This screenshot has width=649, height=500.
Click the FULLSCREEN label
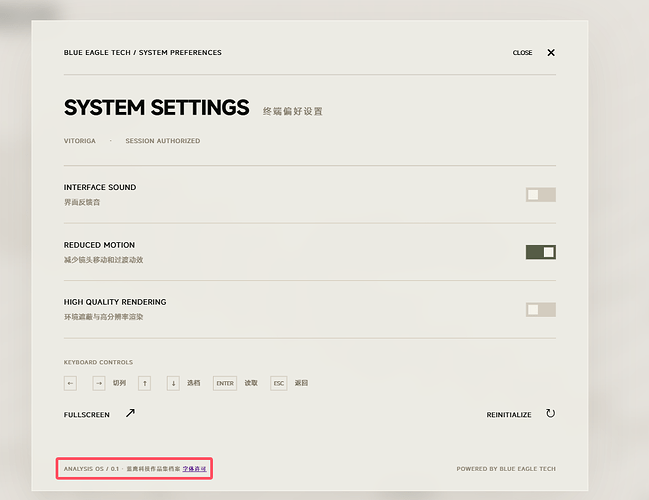point(87,415)
